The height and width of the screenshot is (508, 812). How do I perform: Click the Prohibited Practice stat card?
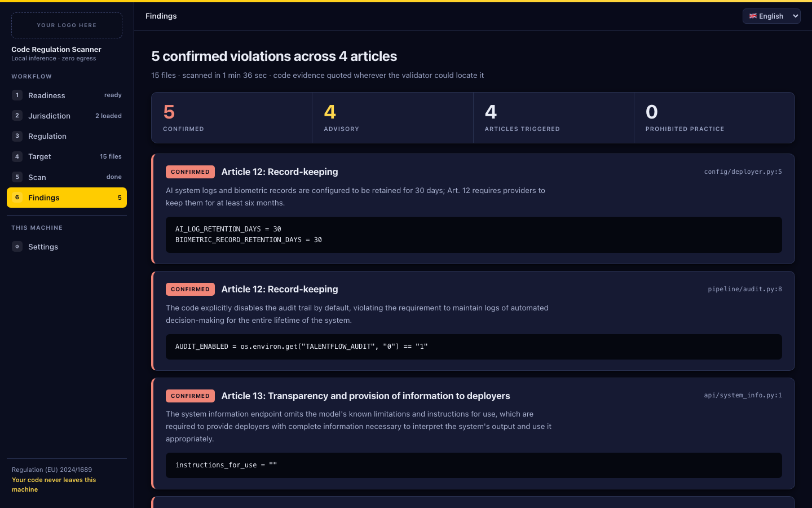click(714, 118)
